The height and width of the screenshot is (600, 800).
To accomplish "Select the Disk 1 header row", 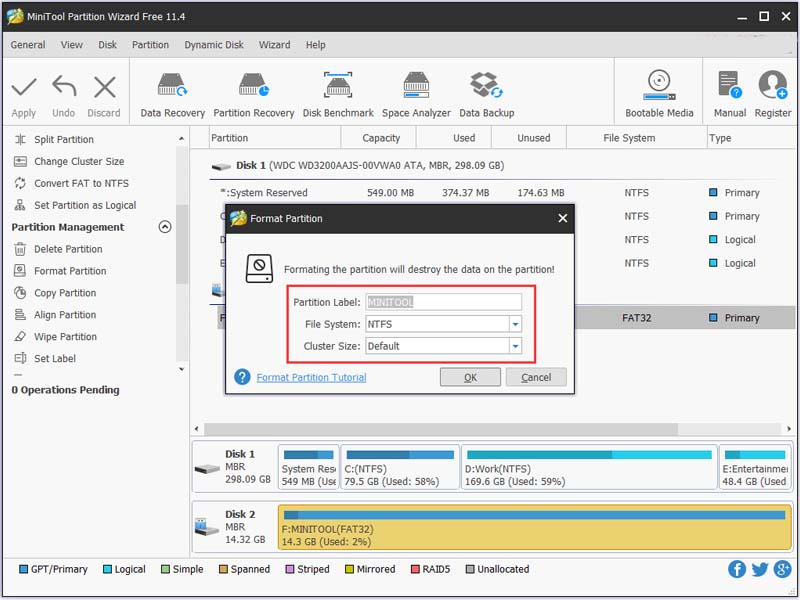I will pos(503,165).
